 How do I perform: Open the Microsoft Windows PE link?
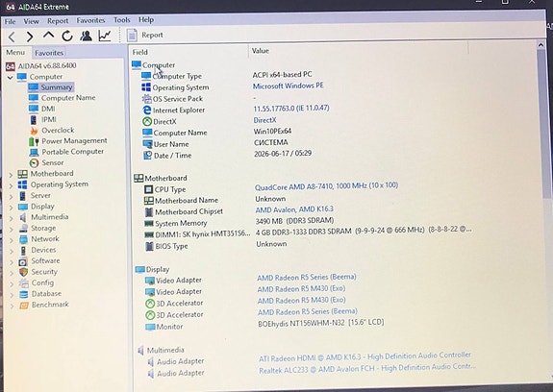[x=288, y=86]
